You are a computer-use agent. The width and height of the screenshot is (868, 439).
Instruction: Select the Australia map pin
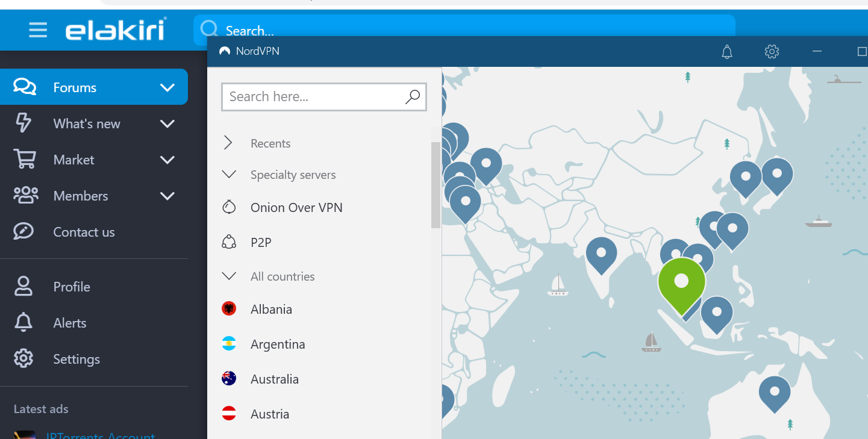coord(774,392)
